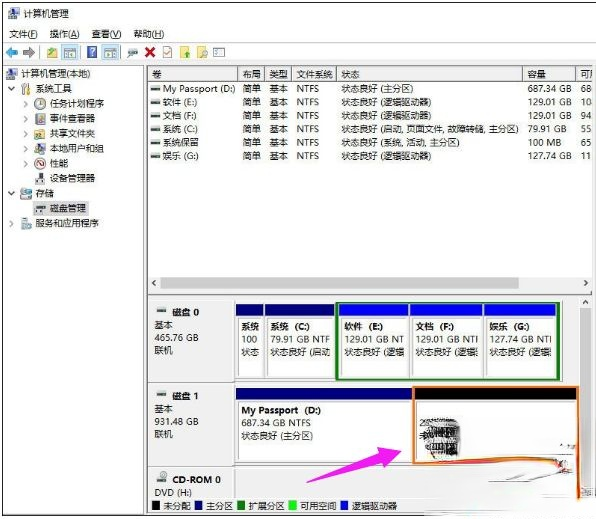Open the 帮助(H) menu

click(x=149, y=34)
